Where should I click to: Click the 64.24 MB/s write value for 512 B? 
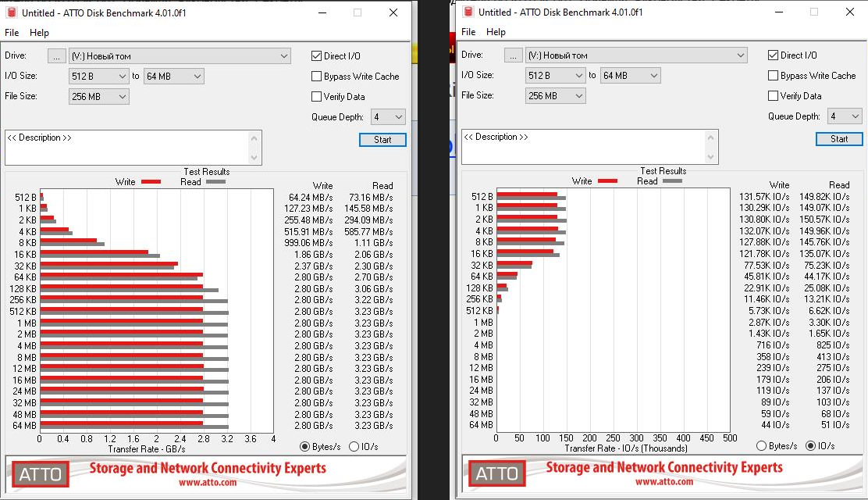(x=311, y=198)
